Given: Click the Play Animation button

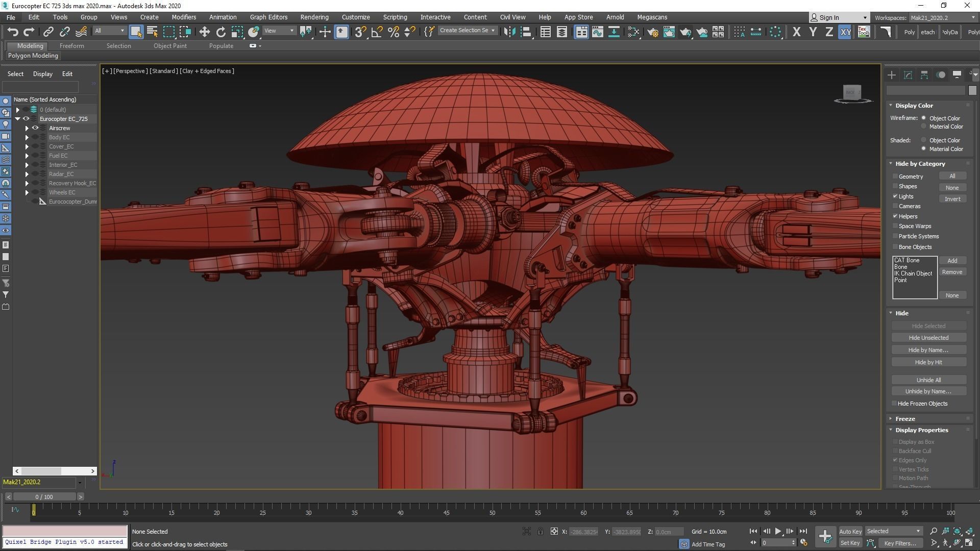Looking at the screenshot, I should coord(778,531).
